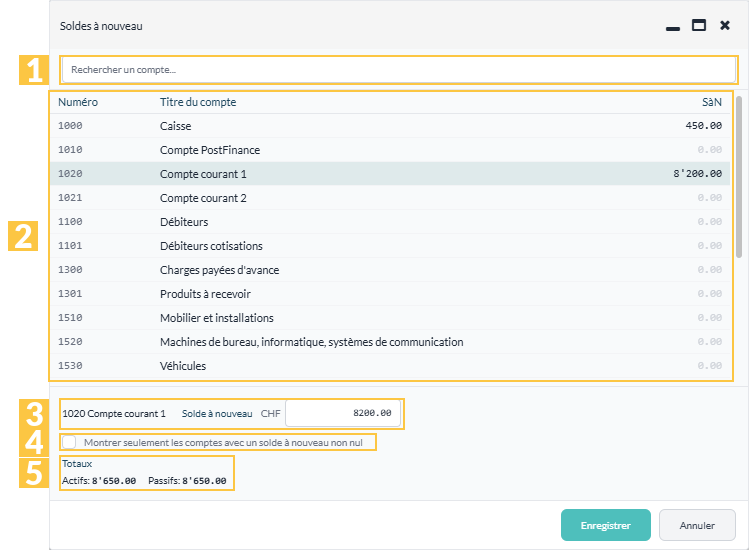Click the 450.00 balance of Caisse
The image size is (749, 550).
(704, 126)
